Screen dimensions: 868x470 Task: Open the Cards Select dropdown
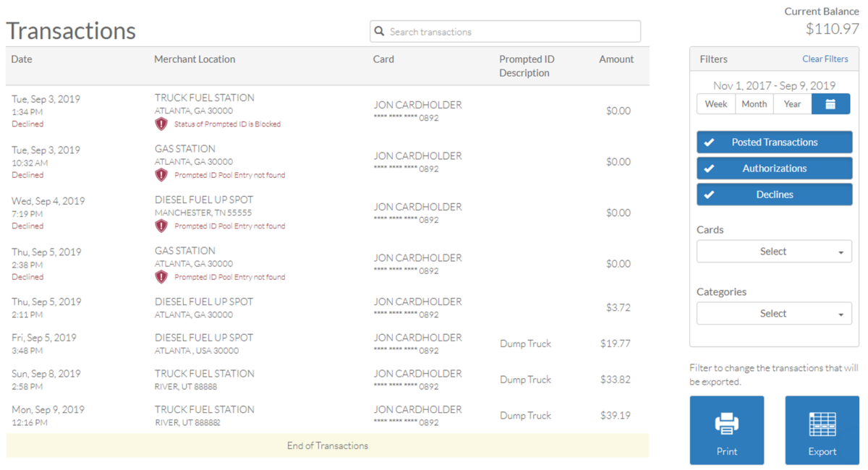click(x=774, y=251)
